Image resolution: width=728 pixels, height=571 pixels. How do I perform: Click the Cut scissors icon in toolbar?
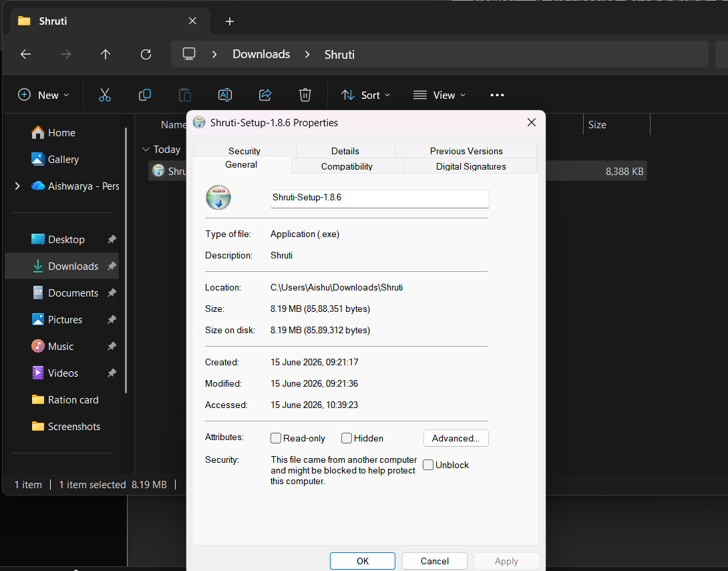pyautogui.click(x=105, y=95)
